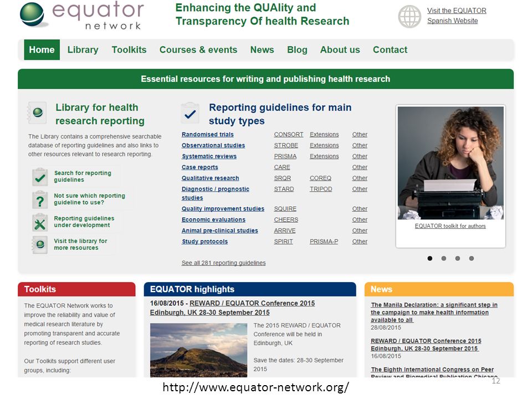Viewport: 532px width, 399px height.
Task: Click the SQUIRE guideline link
Action: [285, 209]
